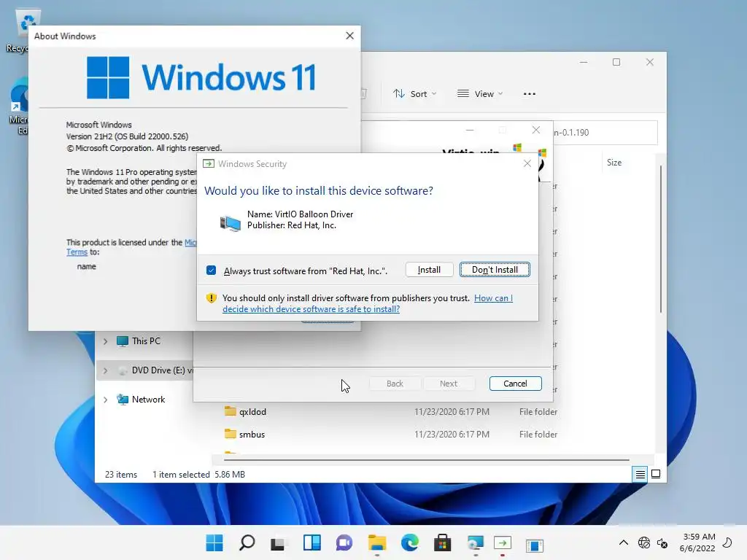The width and height of the screenshot is (747, 560).
Task: Close the Windows Security dialog
Action: point(527,164)
